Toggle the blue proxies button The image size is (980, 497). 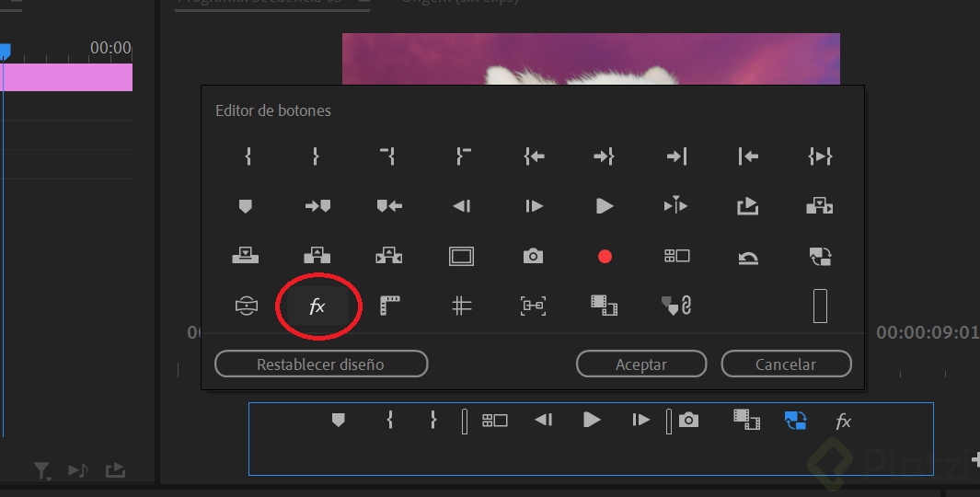coord(795,421)
